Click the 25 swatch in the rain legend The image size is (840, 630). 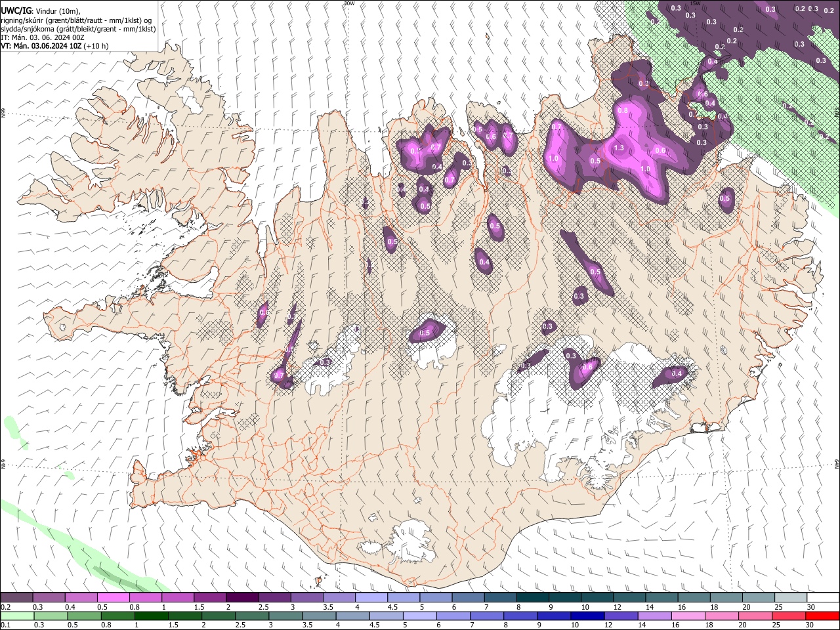tap(789, 616)
